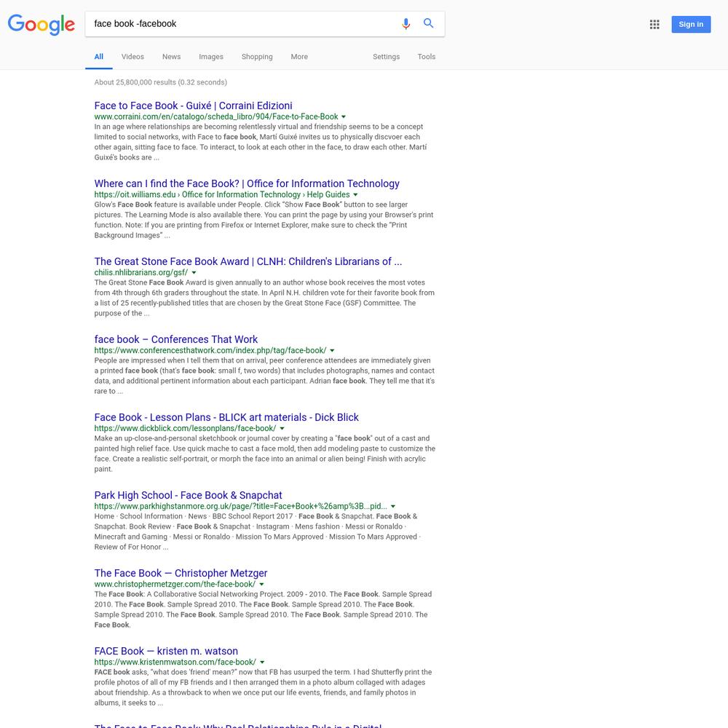728x728 pixels.
Task: Switch to the News tab
Action: 171,57
